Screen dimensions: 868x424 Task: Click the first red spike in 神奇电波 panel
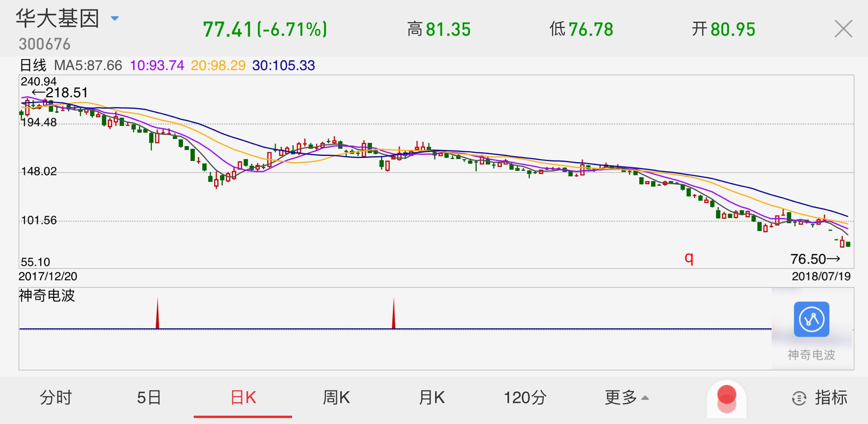pyautogui.click(x=157, y=313)
